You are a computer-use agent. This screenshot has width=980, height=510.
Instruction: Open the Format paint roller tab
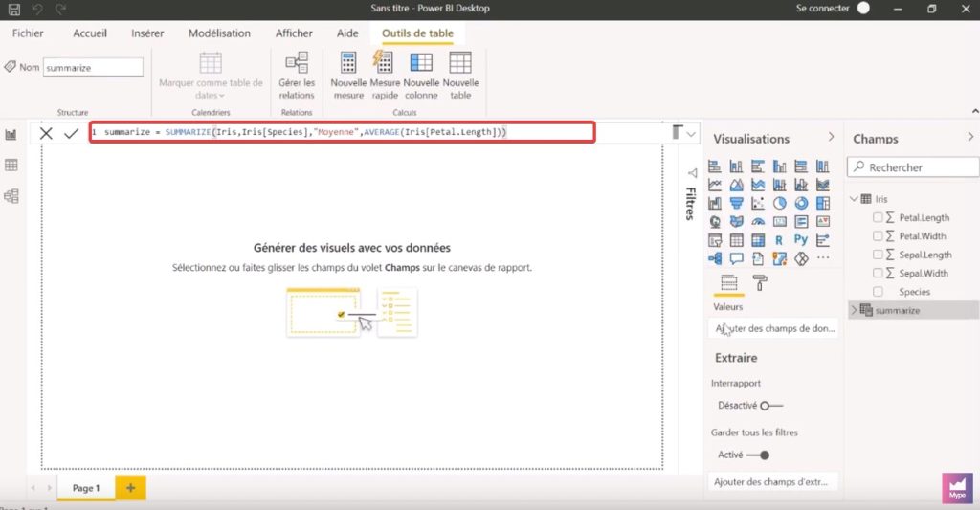[759, 283]
